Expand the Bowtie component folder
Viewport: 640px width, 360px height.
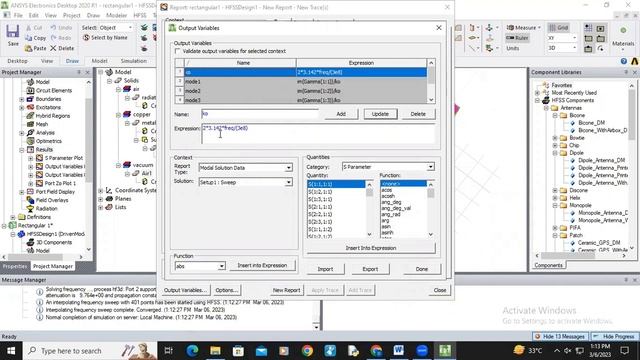coord(555,138)
